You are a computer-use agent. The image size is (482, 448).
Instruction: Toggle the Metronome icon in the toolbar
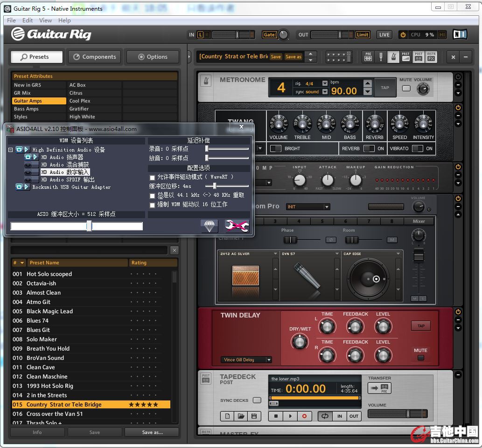393,57
